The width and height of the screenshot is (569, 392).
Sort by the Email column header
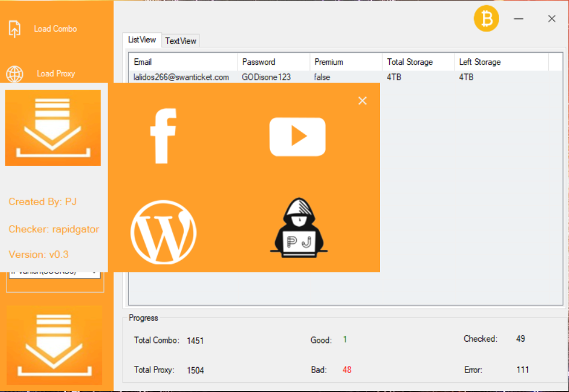click(183, 62)
